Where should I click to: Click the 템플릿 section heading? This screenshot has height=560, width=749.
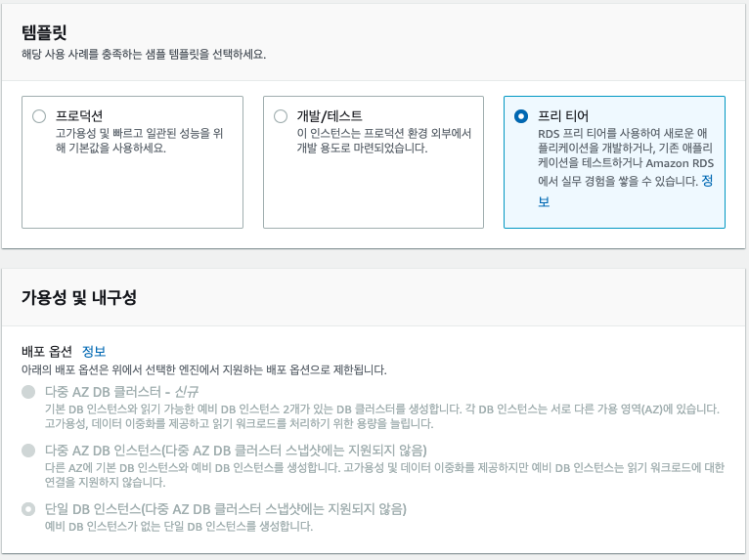(44, 32)
